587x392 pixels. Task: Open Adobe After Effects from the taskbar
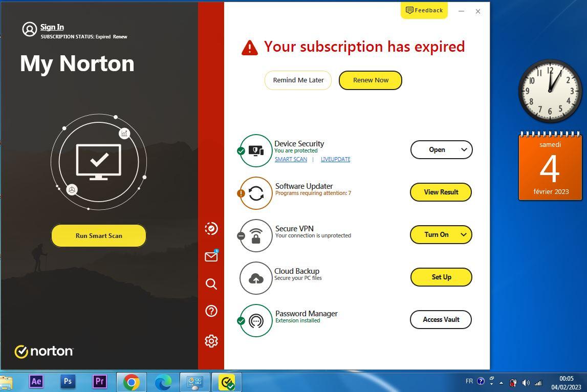click(x=36, y=382)
